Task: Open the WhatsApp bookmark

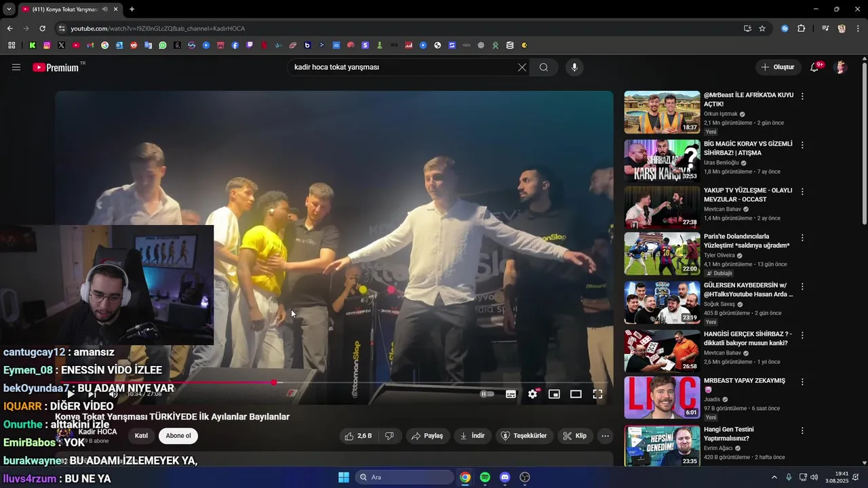Action: [x=163, y=45]
